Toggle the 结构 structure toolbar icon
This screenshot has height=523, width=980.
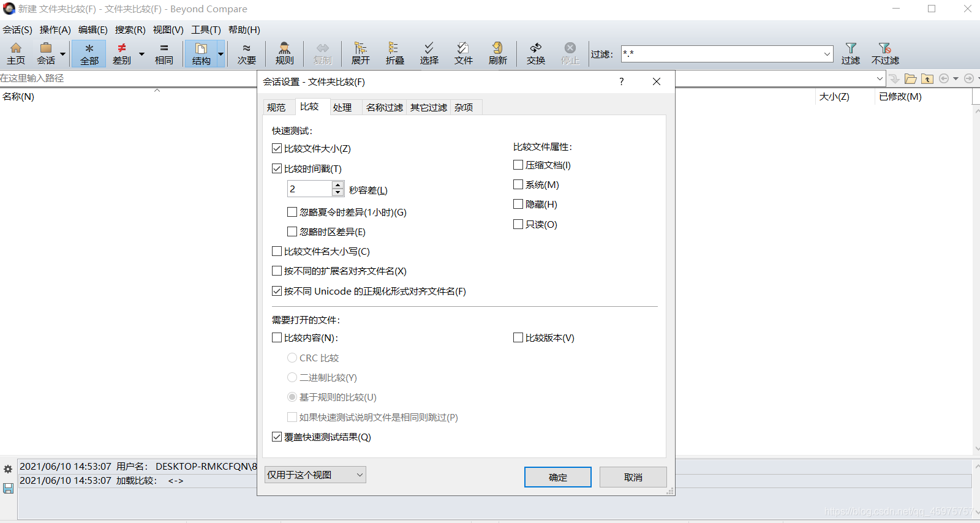pos(201,54)
